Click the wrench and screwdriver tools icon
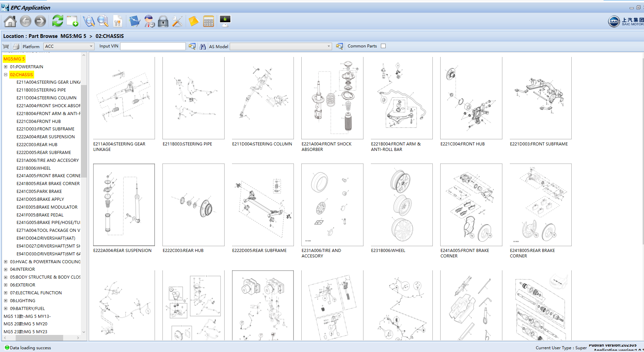Screen dimensions: 644x352 click(x=177, y=22)
